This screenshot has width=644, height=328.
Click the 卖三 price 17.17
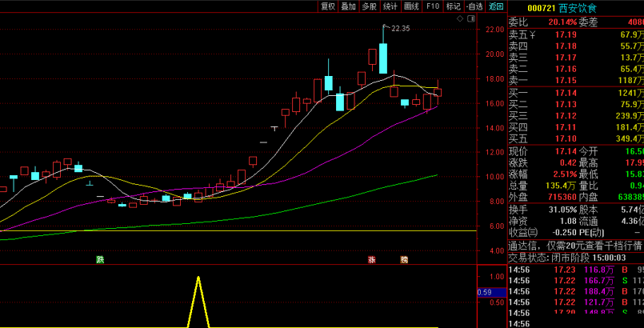click(566, 57)
